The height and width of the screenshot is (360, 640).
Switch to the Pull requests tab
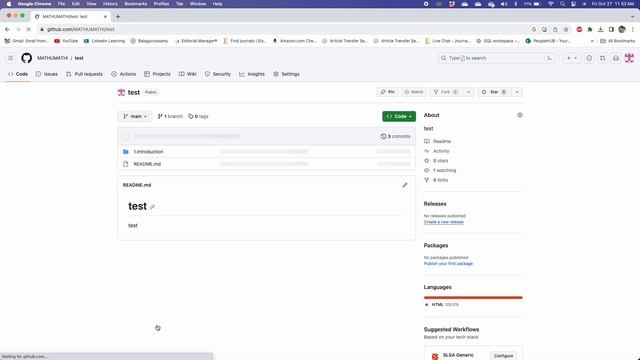click(x=84, y=74)
